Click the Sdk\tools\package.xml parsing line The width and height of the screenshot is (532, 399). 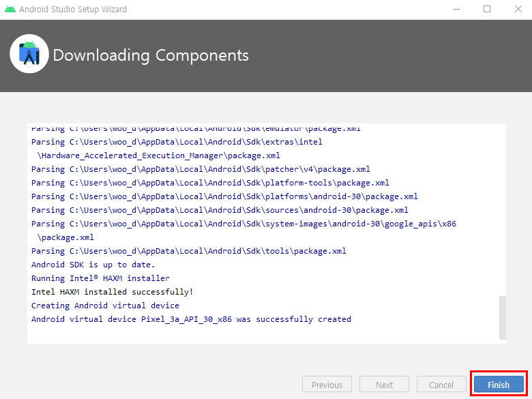point(189,251)
